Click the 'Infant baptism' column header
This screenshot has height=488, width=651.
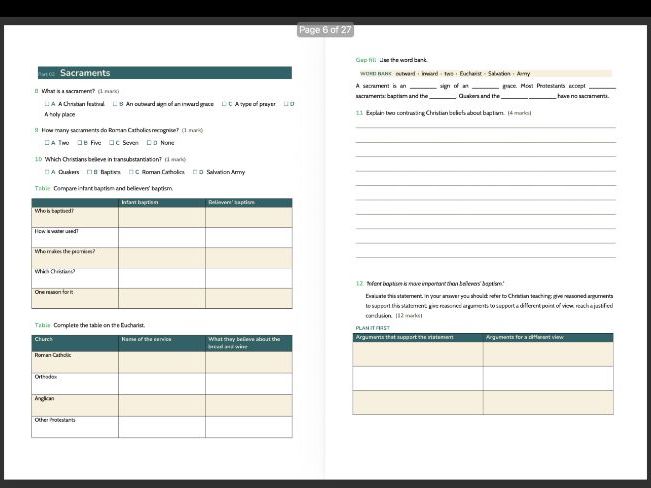click(x=140, y=202)
